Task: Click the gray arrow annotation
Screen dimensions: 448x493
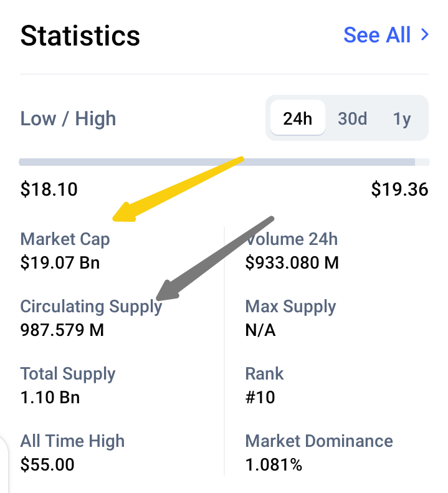Action: pyautogui.click(x=215, y=258)
